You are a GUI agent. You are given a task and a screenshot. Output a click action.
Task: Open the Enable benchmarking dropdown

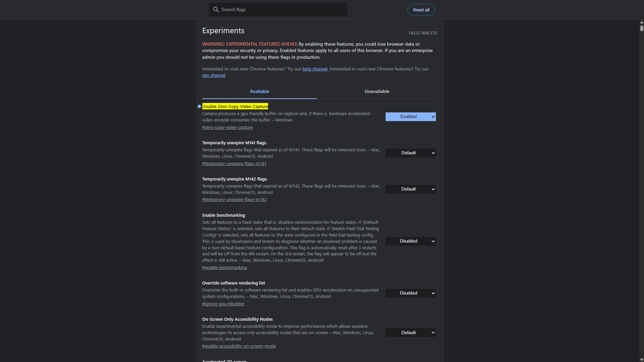pos(410,241)
